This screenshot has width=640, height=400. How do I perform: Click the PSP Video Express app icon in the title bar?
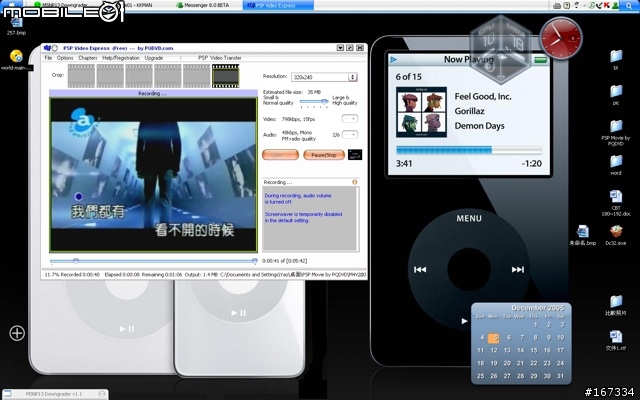point(47,48)
